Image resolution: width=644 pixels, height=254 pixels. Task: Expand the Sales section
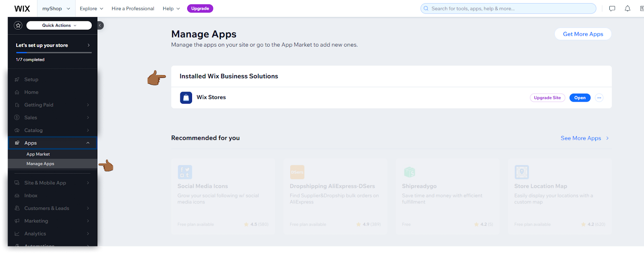pyautogui.click(x=53, y=117)
